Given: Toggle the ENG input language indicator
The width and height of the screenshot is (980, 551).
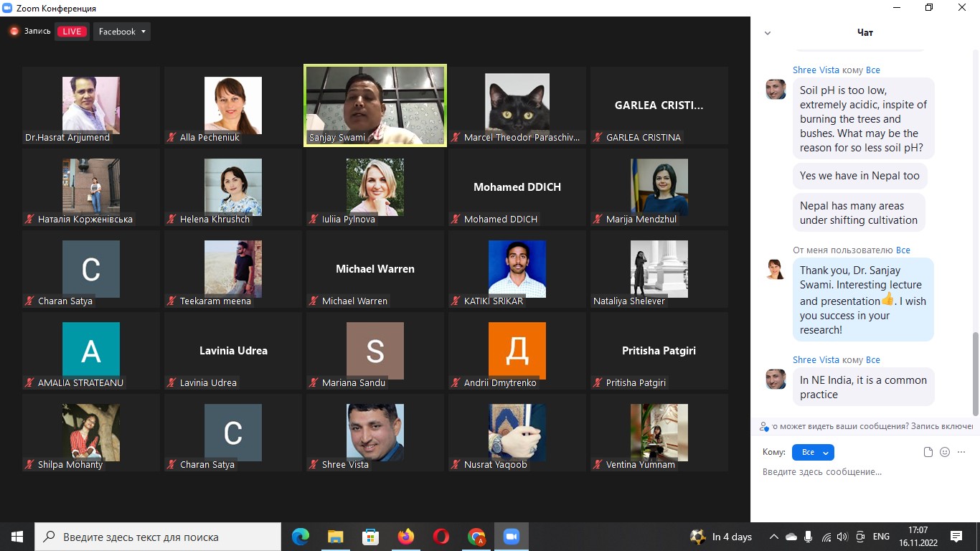Looking at the screenshot, I should point(881,537).
